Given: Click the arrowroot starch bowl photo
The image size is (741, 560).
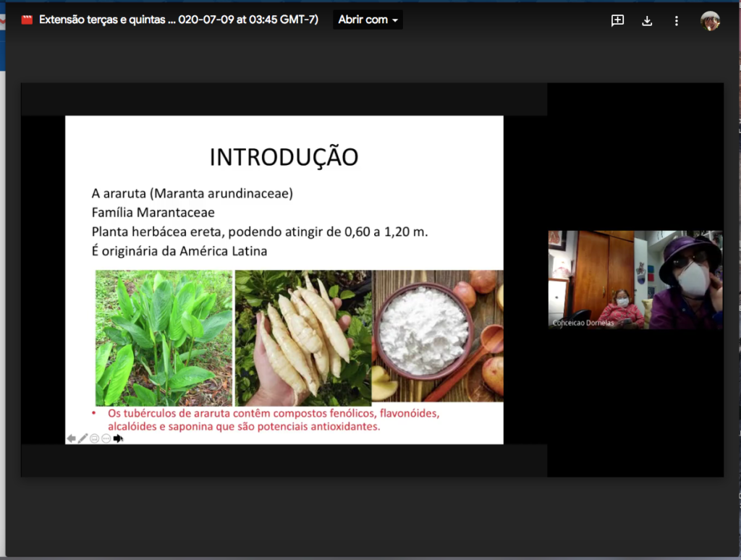Looking at the screenshot, I should (438, 336).
